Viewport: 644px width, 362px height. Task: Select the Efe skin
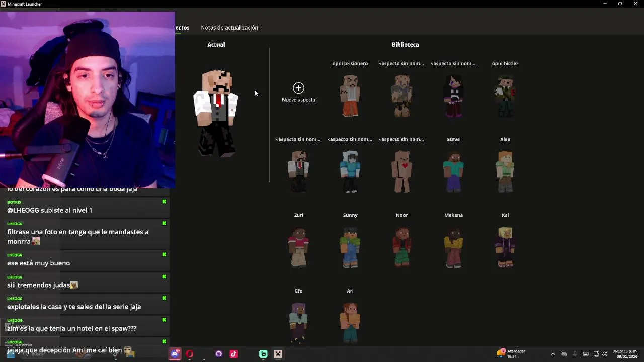pyautogui.click(x=298, y=323)
